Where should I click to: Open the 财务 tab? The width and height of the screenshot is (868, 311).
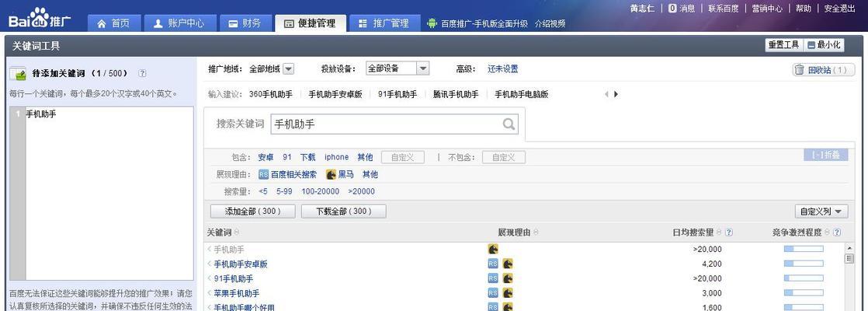(x=245, y=23)
